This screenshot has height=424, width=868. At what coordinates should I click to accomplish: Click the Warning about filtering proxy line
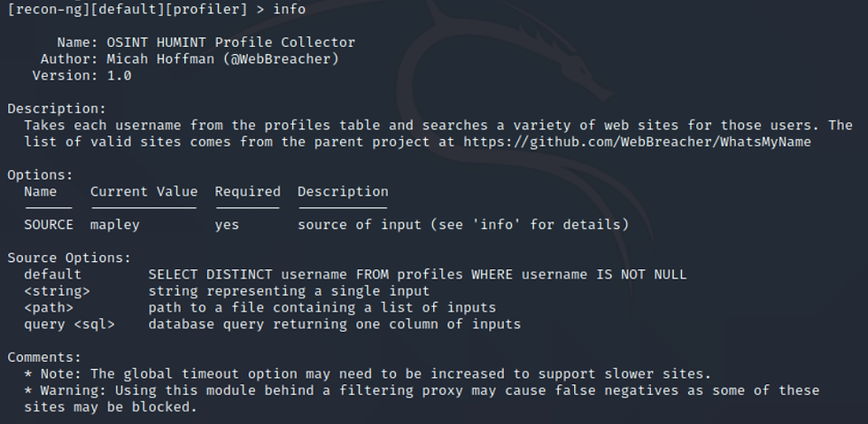click(x=422, y=398)
